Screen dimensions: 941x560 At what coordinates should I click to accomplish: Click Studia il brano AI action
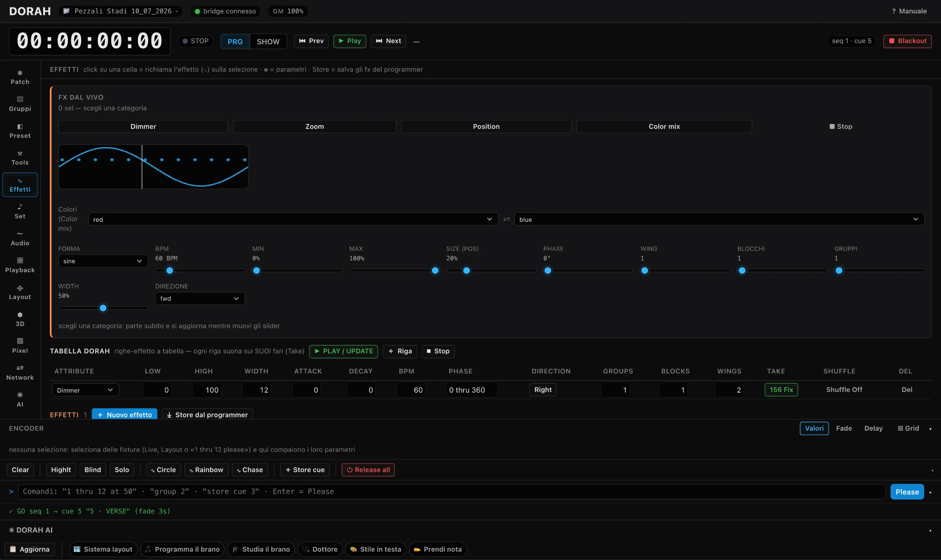click(x=261, y=549)
